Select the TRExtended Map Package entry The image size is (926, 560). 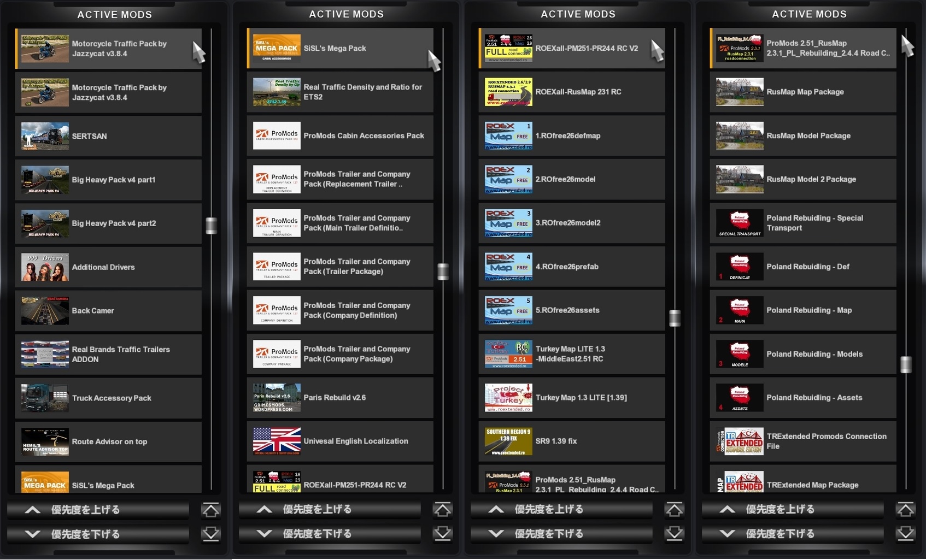pos(803,479)
